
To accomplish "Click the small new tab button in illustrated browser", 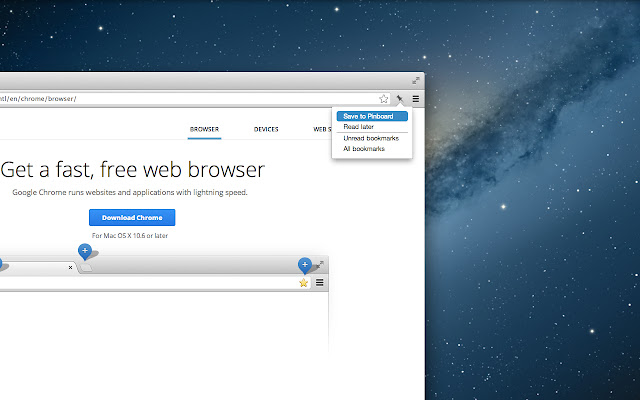I will tap(86, 268).
